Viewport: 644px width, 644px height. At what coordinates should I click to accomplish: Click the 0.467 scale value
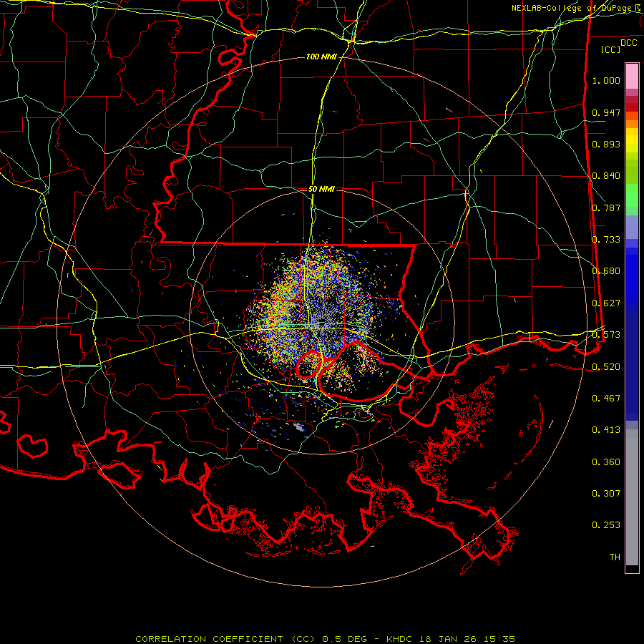pyautogui.click(x=606, y=399)
